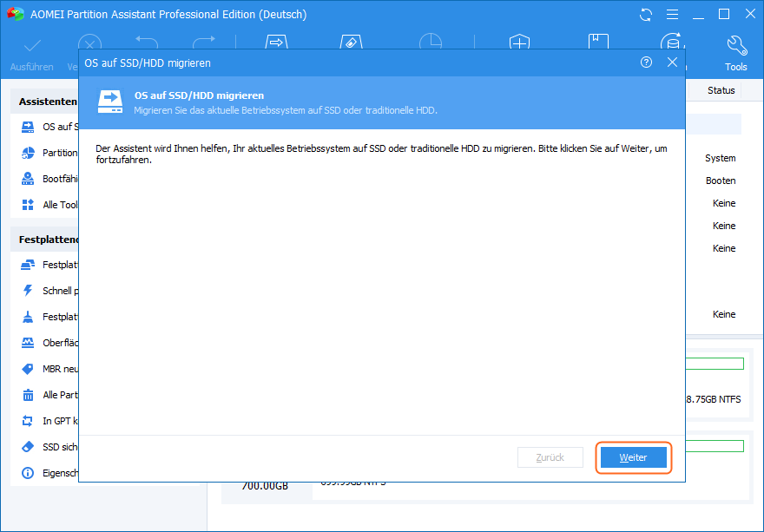Click the Oberfläche test sidebar icon

click(28, 343)
